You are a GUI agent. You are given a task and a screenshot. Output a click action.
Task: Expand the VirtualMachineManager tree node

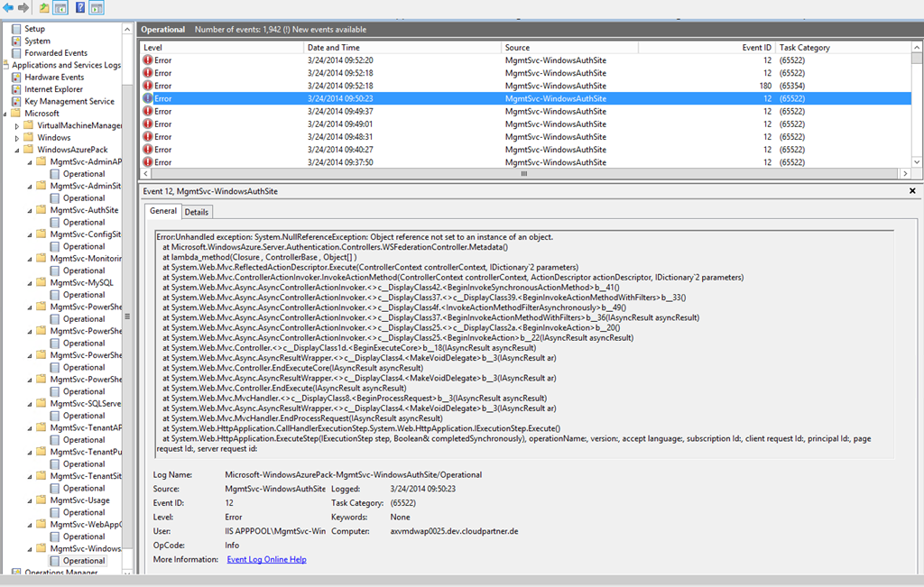[x=17, y=126]
